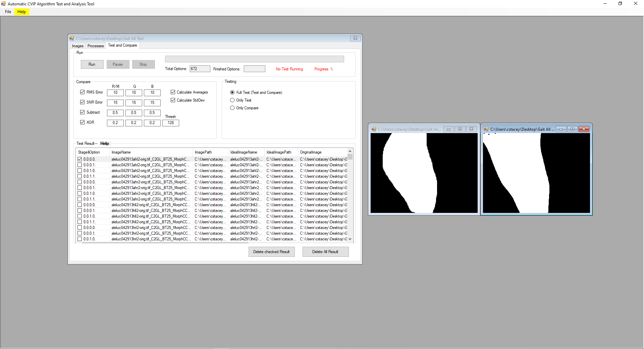Close the Gait All Test dialog window
The height and width of the screenshot is (349, 644).
(x=355, y=38)
